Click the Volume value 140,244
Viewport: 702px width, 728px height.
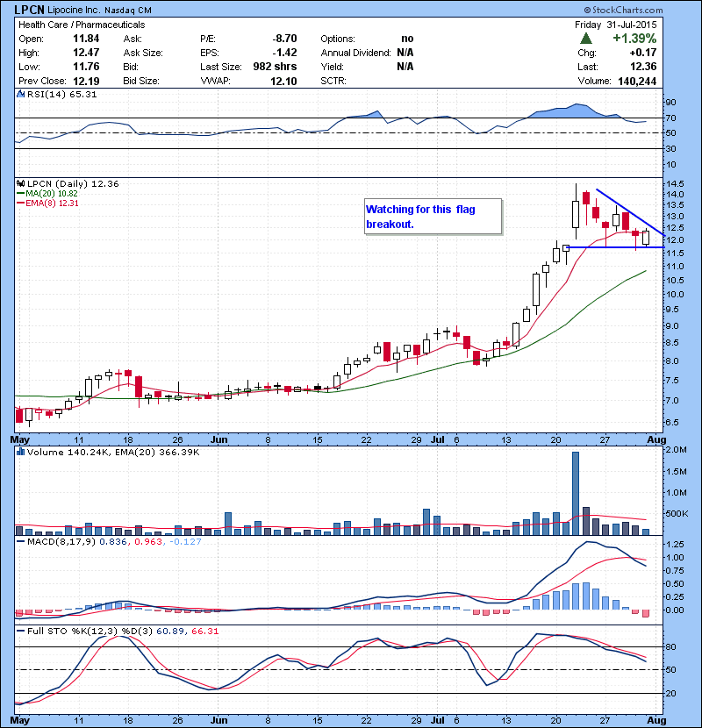(x=637, y=81)
